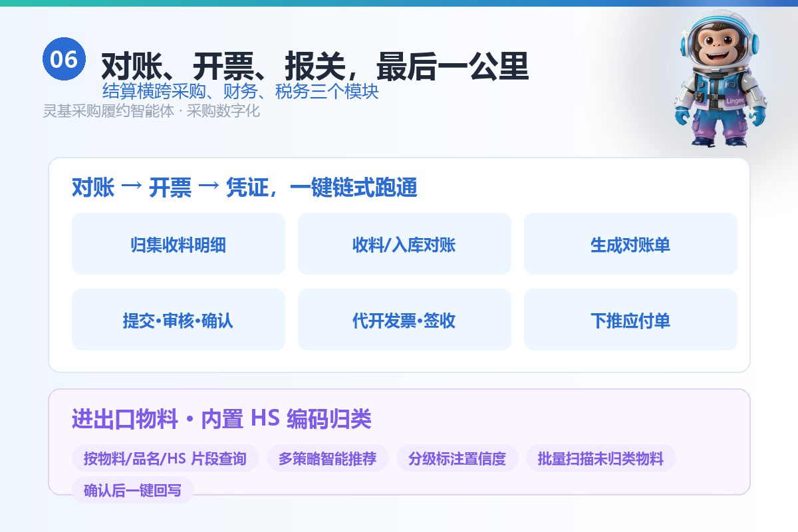Click the 生成对账单 card
The image size is (798, 532).
tap(630, 244)
